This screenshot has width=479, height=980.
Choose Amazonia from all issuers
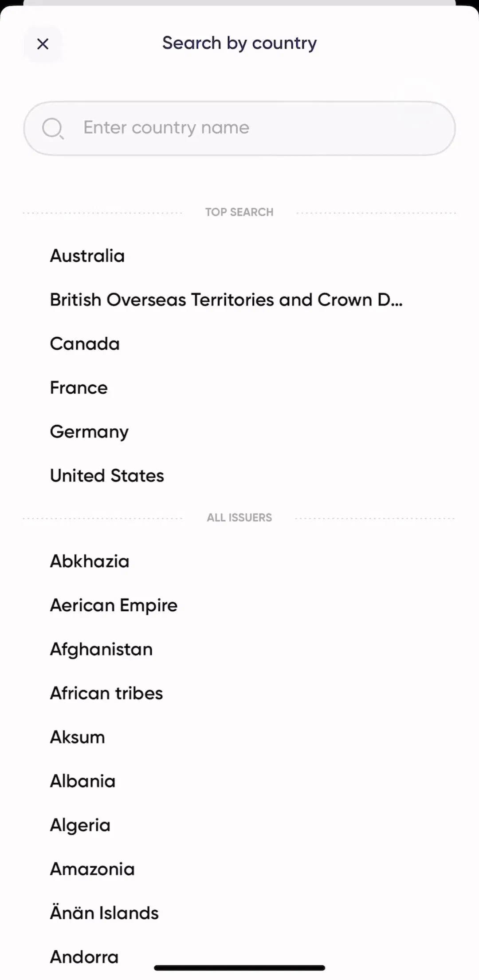click(92, 869)
